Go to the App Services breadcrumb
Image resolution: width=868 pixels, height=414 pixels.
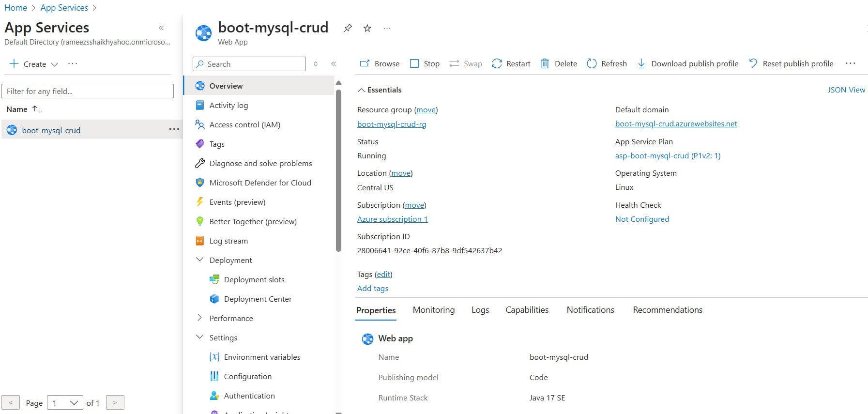[x=64, y=8]
